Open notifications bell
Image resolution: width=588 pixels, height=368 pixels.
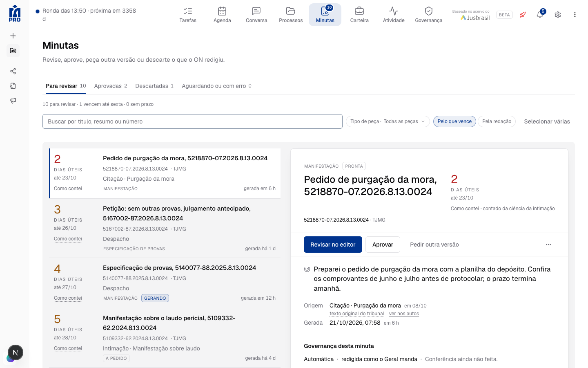click(540, 15)
